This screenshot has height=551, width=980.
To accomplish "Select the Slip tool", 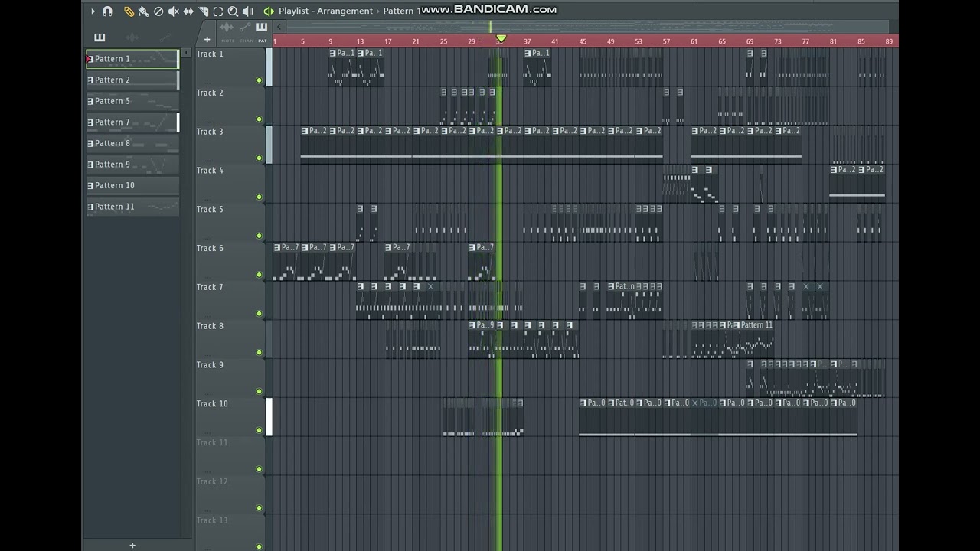I will (188, 11).
